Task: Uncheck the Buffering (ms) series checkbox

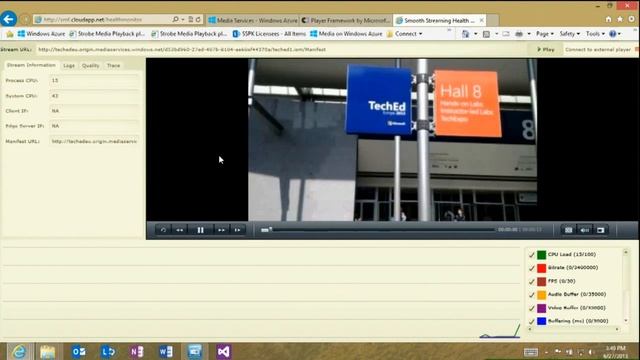Action: (531, 321)
